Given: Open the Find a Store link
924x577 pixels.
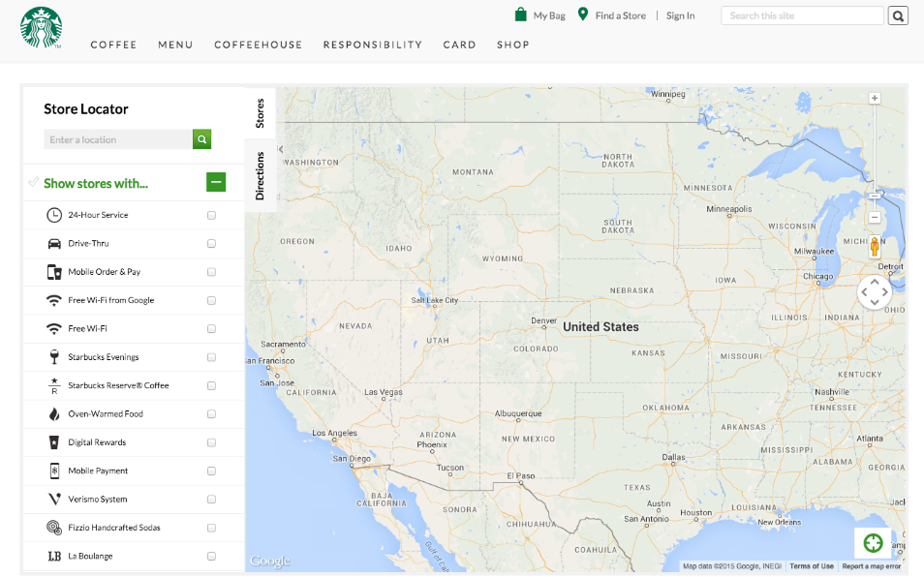Looking at the screenshot, I should (621, 15).
